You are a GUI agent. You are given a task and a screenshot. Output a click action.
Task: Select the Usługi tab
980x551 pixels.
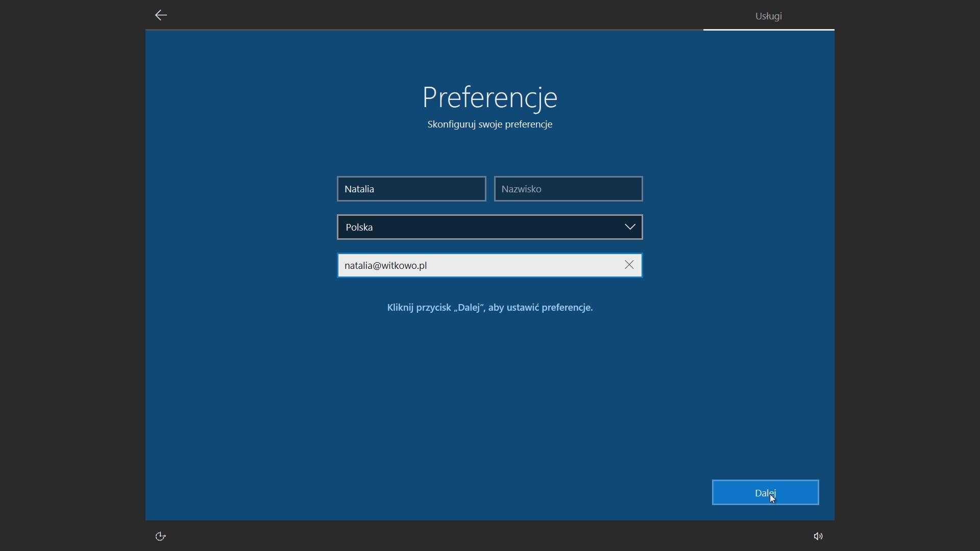(769, 16)
